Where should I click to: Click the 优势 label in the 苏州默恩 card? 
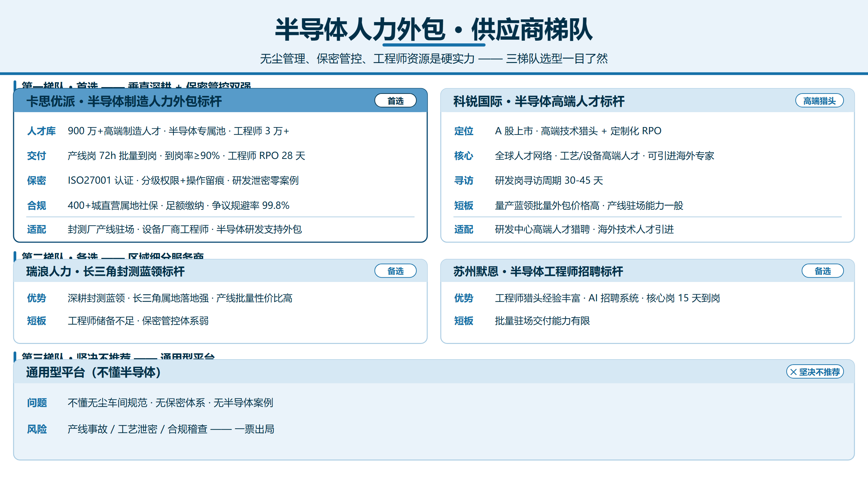[x=464, y=298]
